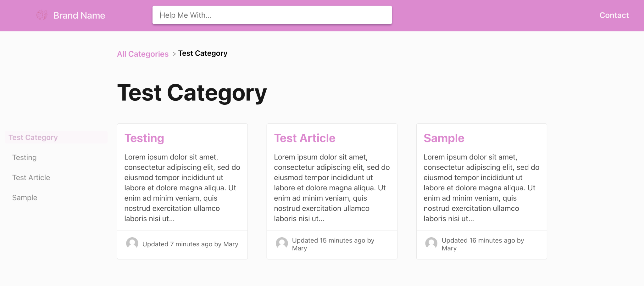The height and width of the screenshot is (286, 644).
Task: Open Sample from the sidebar list
Action: [x=25, y=198]
